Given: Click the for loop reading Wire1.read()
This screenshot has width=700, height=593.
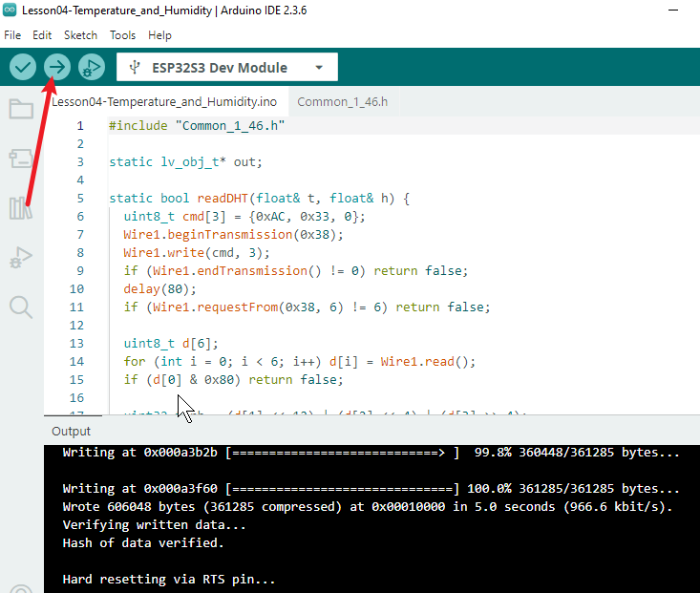Looking at the screenshot, I should pos(300,362).
